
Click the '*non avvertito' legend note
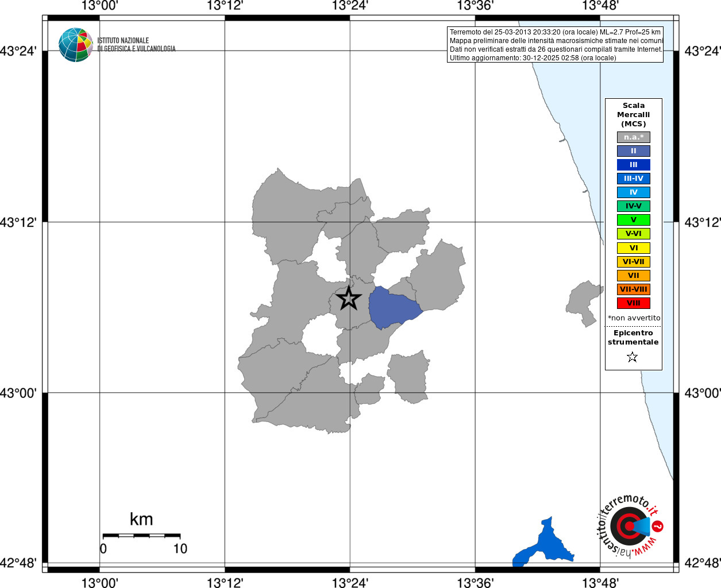(x=634, y=318)
